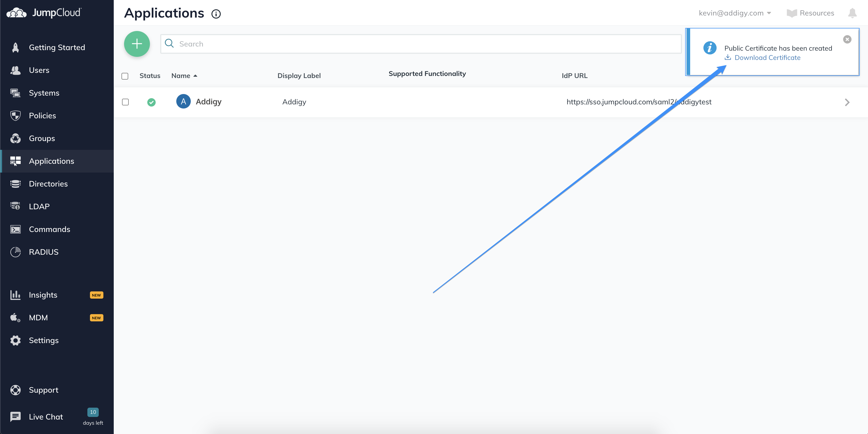This screenshot has height=434, width=868.
Task: Click the RADIUS sidebar icon
Action: (x=16, y=252)
